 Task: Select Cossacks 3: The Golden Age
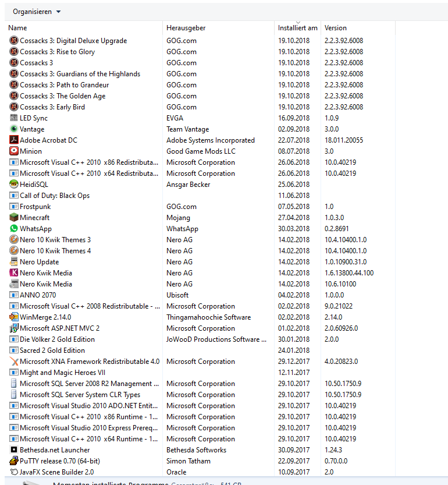(x=63, y=96)
